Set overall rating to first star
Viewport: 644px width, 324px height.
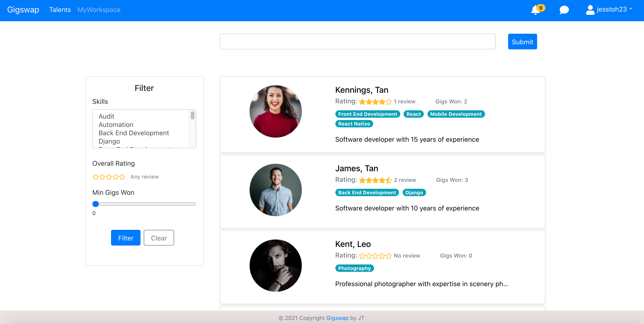[x=96, y=177]
